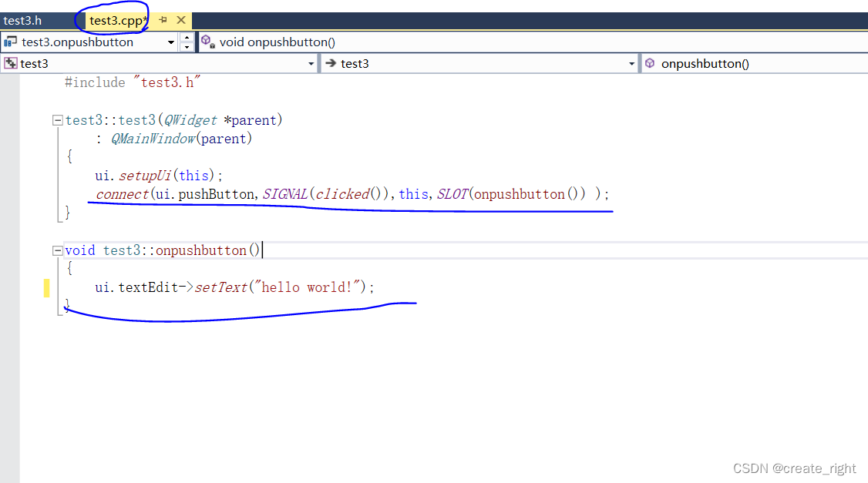This screenshot has height=483, width=868.
Task: Click ui.textEdit in the onpushbutton body
Action: point(136,287)
